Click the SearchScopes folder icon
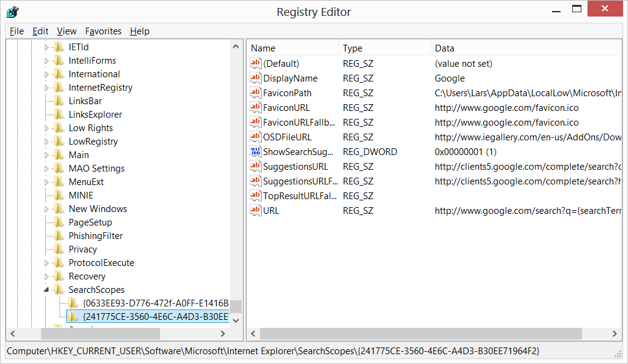The image size is (628, 364). coord(59,290)
